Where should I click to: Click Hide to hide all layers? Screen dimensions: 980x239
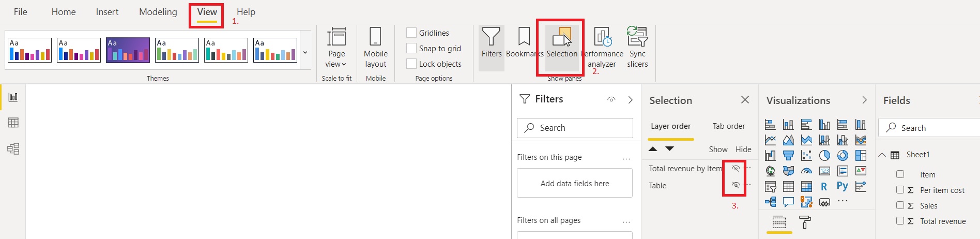(743, 150)
